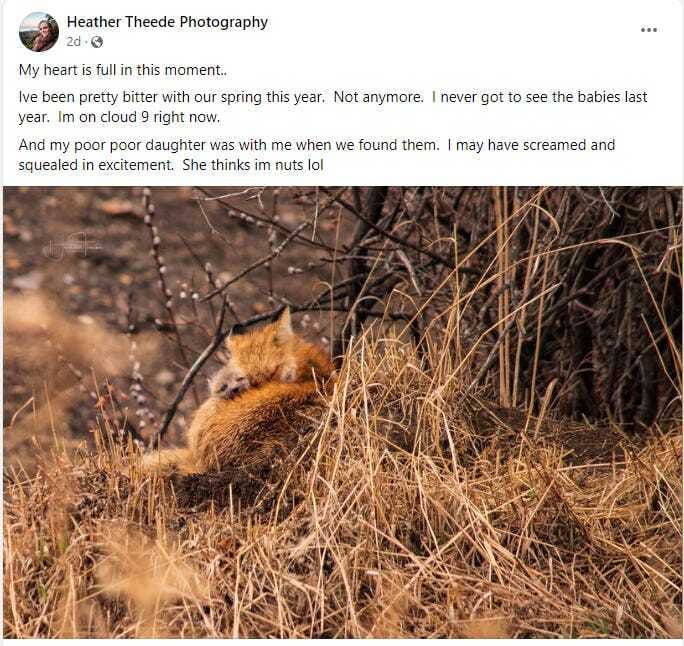The height and width of the screenshot is (646, 684).
Task: Click the adult fox's pointed ear
Action: pyautogui.click(x=284, y=318)
